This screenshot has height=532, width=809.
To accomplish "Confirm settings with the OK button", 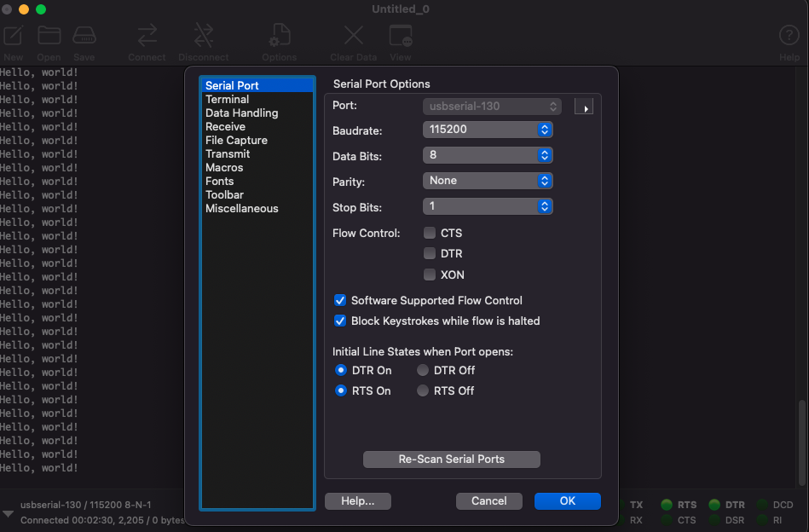I will pyautogui.click(x=568, y=501).
